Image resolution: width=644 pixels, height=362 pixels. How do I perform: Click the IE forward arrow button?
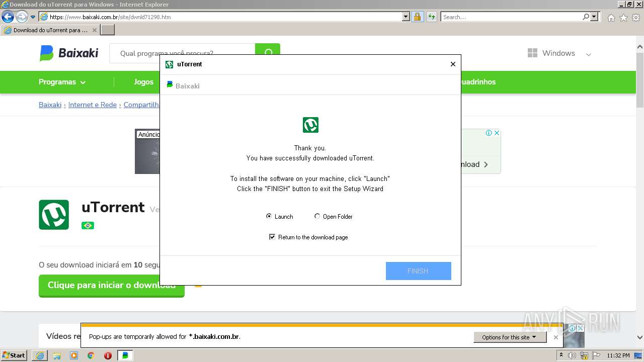(22, 17)
